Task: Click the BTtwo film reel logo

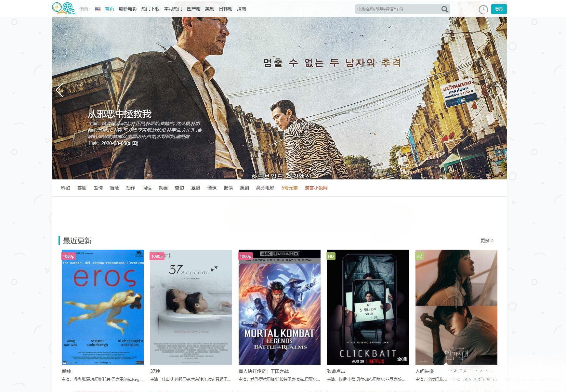Action: click(64, 8)
